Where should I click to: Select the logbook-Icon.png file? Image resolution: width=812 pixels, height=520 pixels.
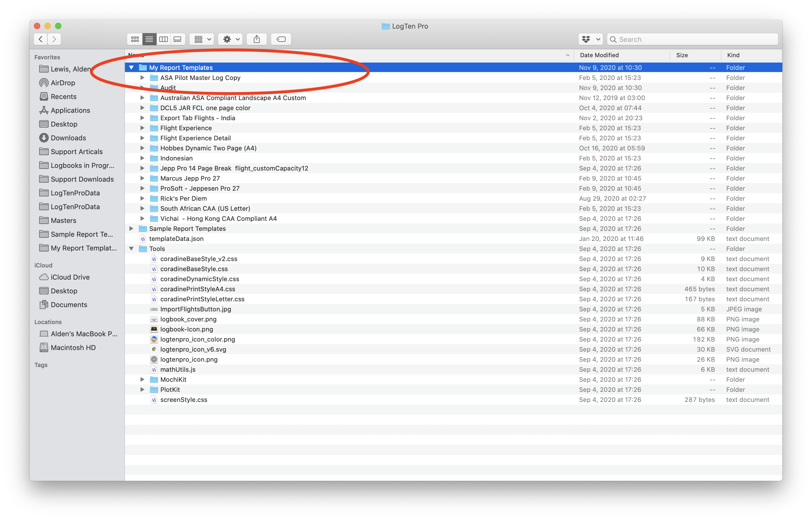pyautogui.click(x=453, y=329)
